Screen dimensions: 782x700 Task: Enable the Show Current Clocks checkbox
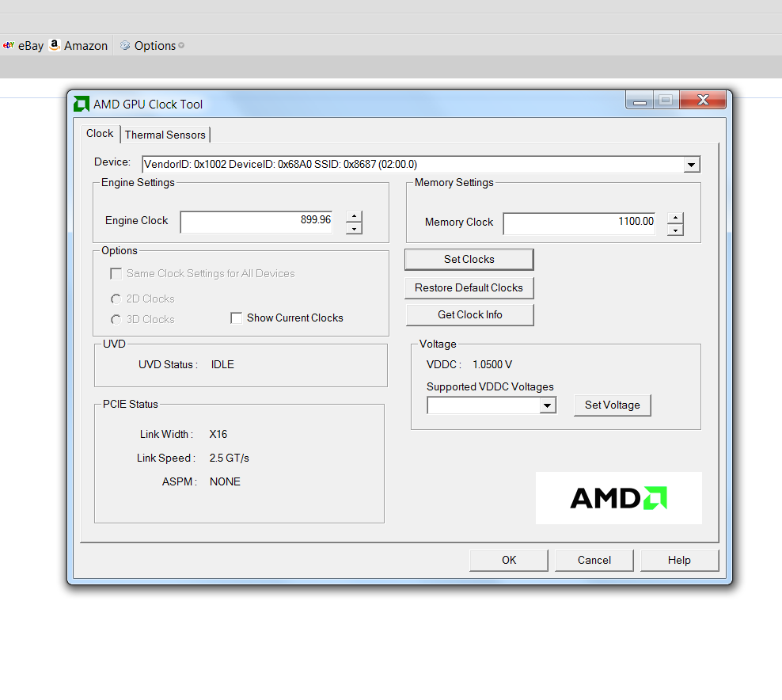click(x=237, y=318)
